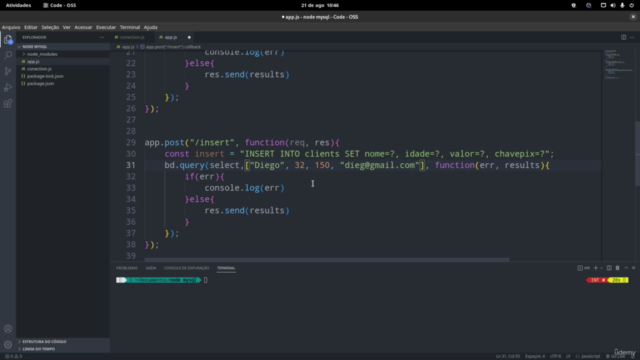Screen dimensions: 640x360
Task: Click the unsaved dot on app.js tab
Action: (189, 37)
